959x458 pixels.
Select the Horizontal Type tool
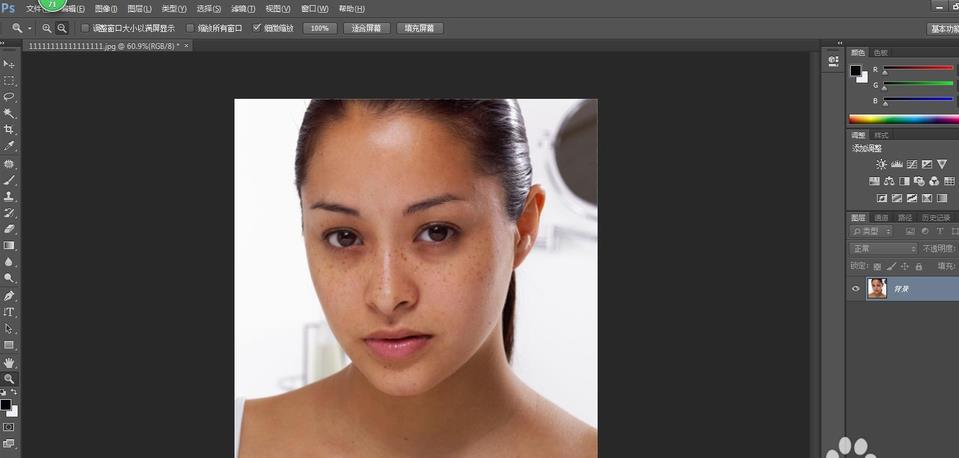tap(9, 312)
